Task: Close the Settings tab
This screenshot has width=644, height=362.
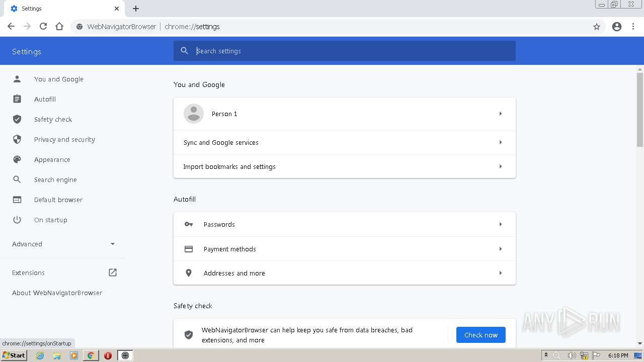Action: (117, 9)
